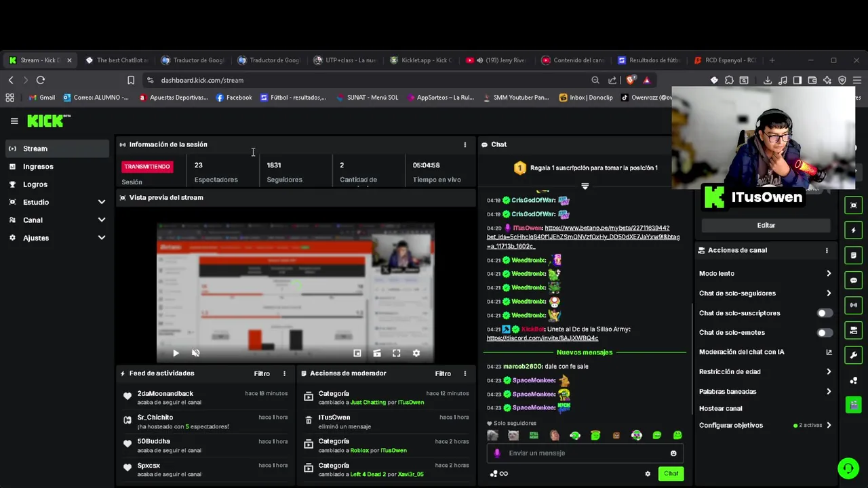
Task: Bookmark this page icon in address bar
Action: [131, 80]
